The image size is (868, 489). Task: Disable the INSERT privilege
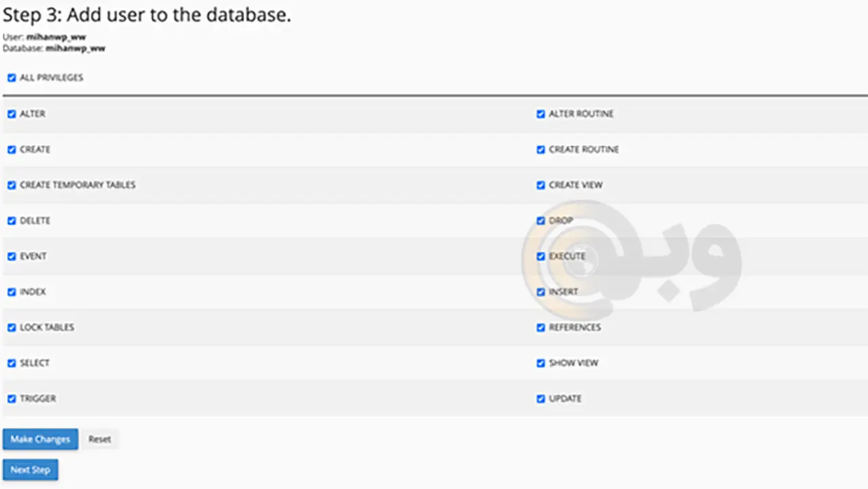(x=540, y=292)
